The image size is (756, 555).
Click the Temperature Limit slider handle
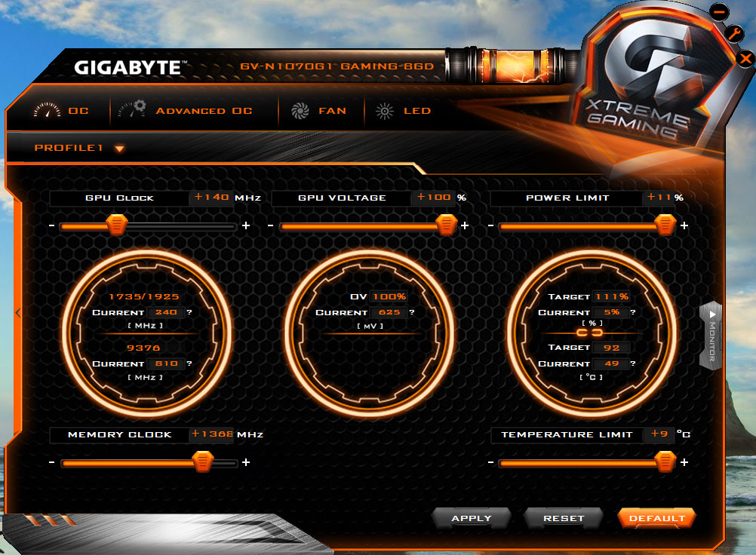(665, 461)
